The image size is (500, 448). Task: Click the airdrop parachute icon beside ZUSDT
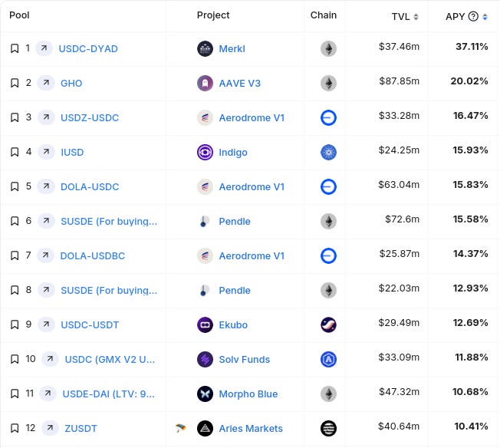(x=180, y=428)
